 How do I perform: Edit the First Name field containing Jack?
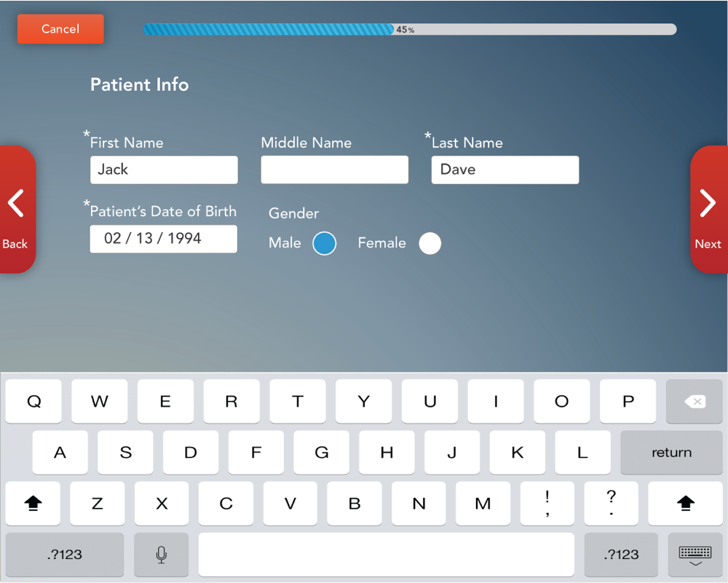[x=163, y=170]
